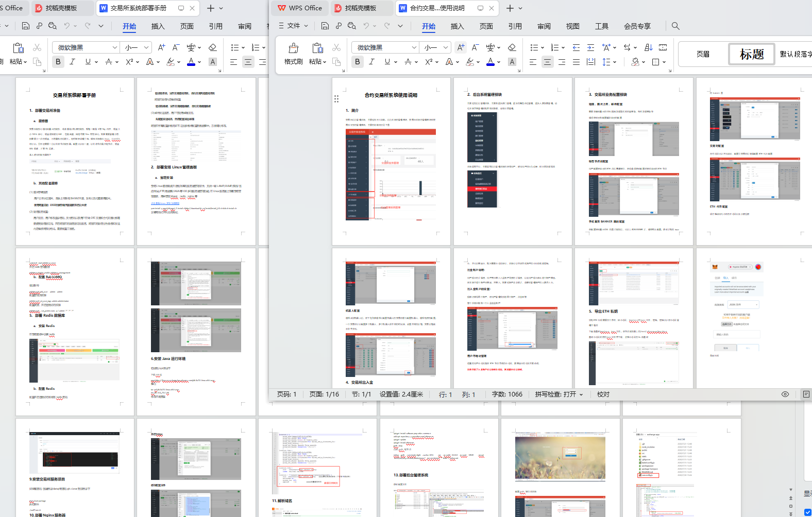Click the 合约交易所系统使用说明 first page thumbnail
This screenshot has width=812, height=517.
pos(391,161)
